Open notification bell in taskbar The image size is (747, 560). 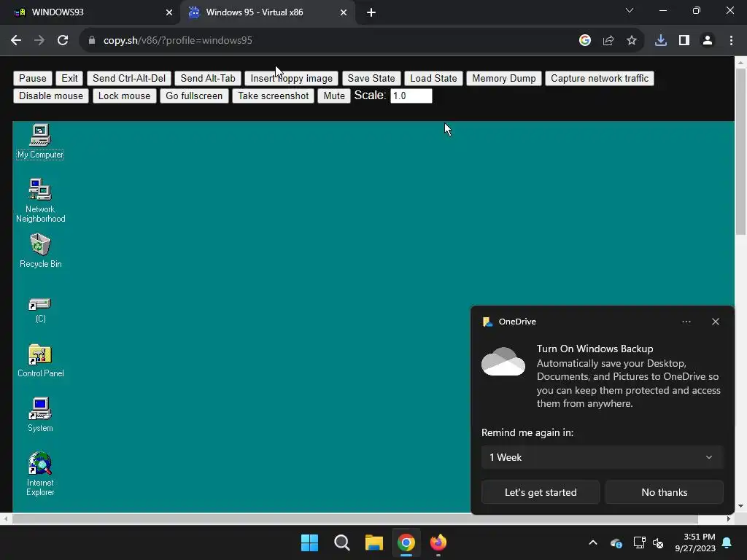point(727,542)
